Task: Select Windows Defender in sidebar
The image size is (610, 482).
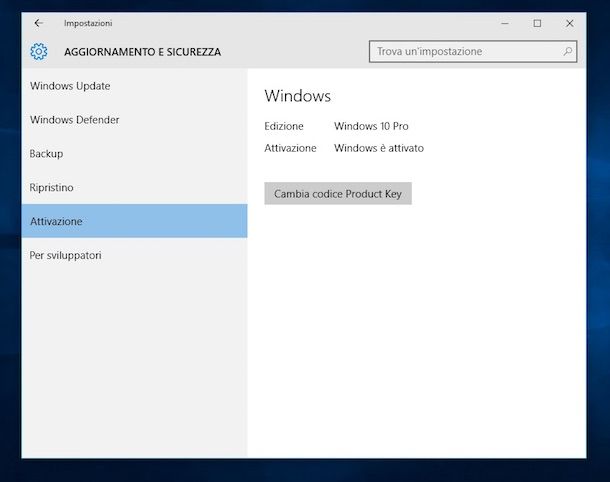Action: (135, 120)
